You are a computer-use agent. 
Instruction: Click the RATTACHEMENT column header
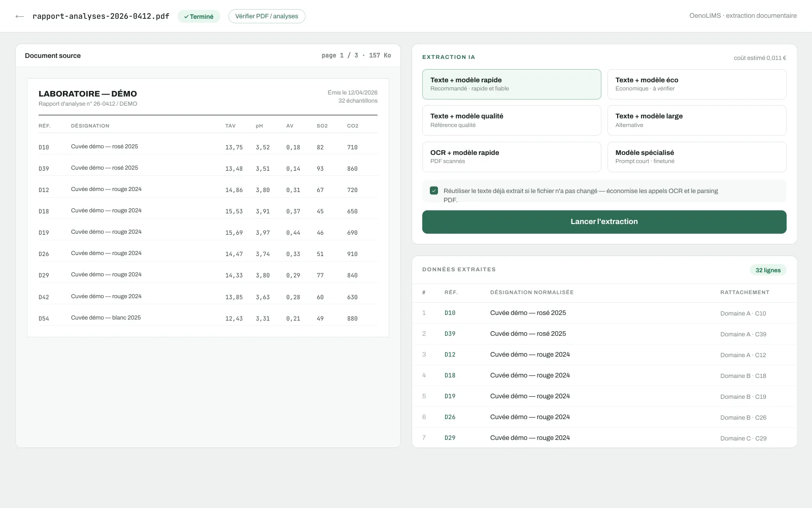(x=745, y=293)
